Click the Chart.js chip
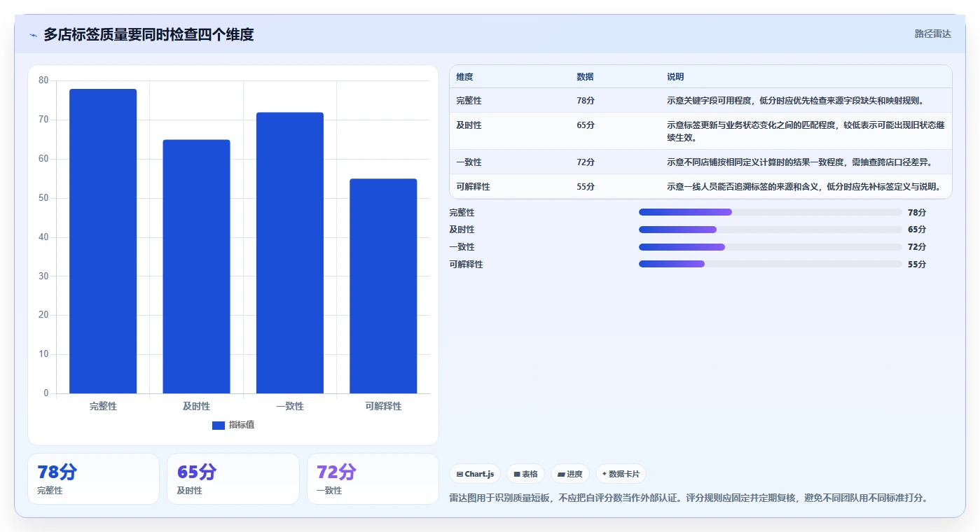Screen dimensions: 980x532 (x=476, y=474)
